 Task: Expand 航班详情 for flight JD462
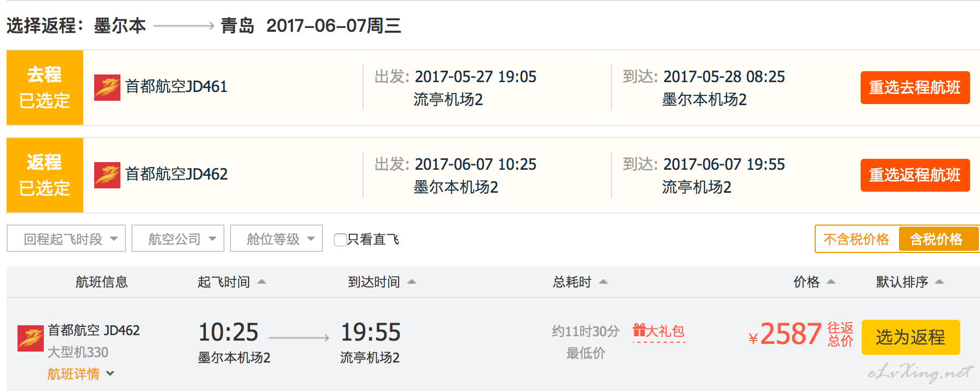point(80,374)
